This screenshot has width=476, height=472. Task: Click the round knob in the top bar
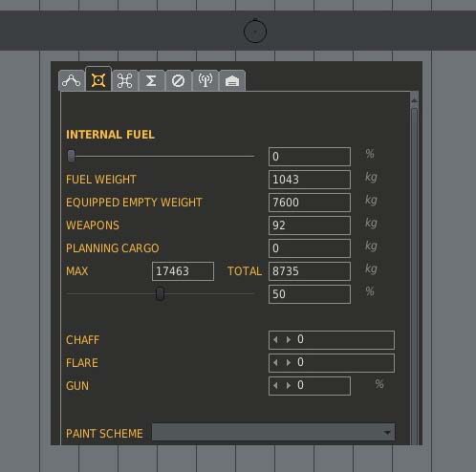tap(255, 32)
